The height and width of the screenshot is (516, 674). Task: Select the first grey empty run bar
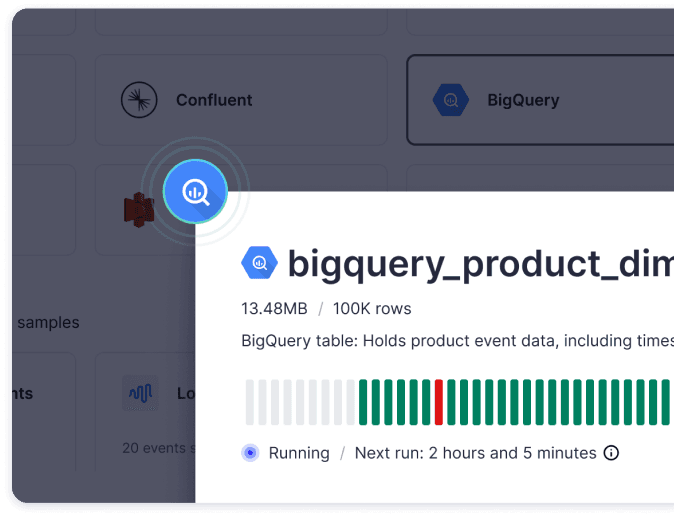[250, 402]
